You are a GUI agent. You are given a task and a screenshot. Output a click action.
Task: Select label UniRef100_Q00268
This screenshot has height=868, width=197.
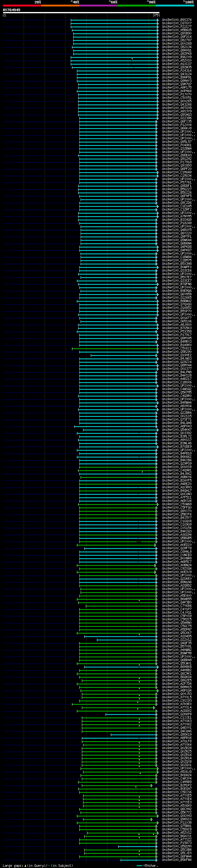pos(177,43)
